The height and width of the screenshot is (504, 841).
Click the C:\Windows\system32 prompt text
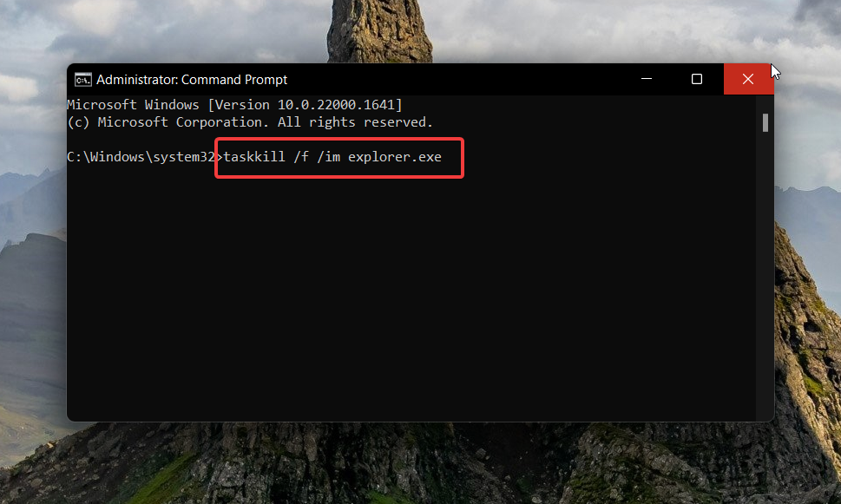[x=137, y=157]
